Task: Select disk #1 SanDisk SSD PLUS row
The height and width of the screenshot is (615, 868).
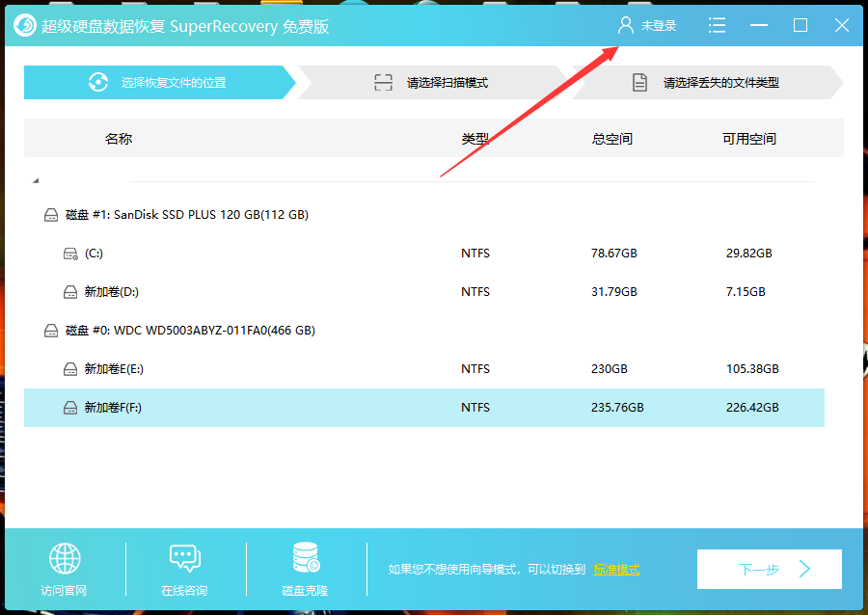Action: (424, 215)
